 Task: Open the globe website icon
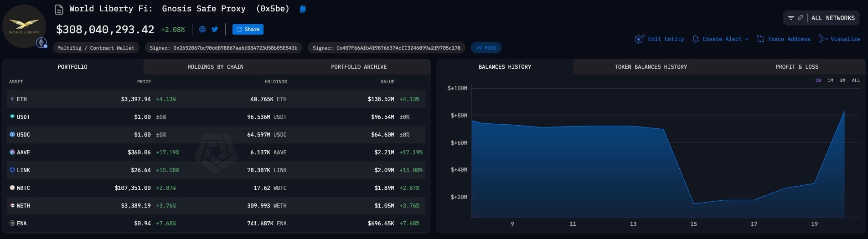[202, 29]
